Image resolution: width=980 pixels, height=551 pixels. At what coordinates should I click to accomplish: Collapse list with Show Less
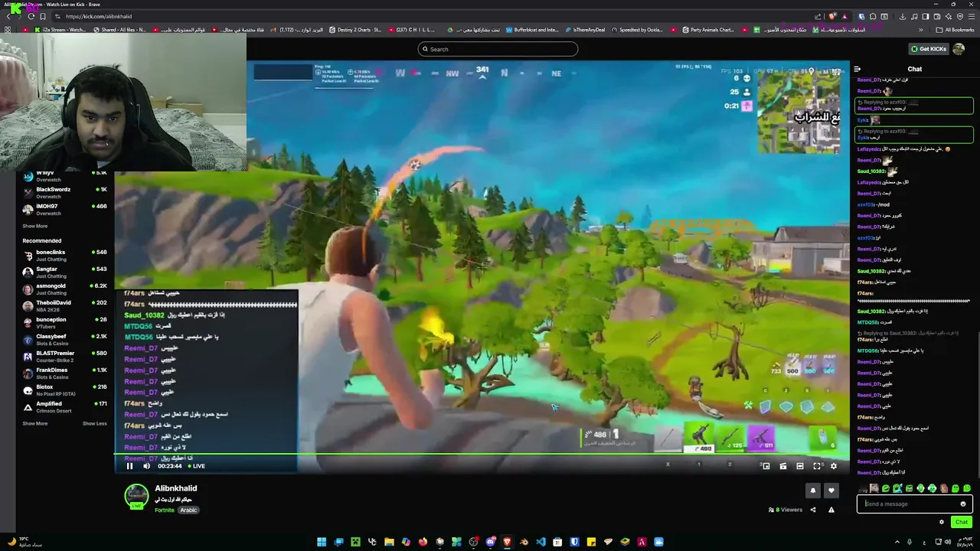95,423
